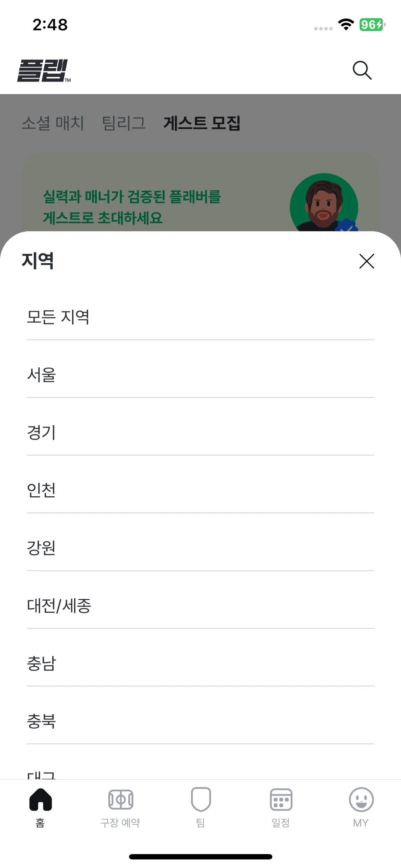
Task: Select the 인천 region option
Action: (200, 490)
